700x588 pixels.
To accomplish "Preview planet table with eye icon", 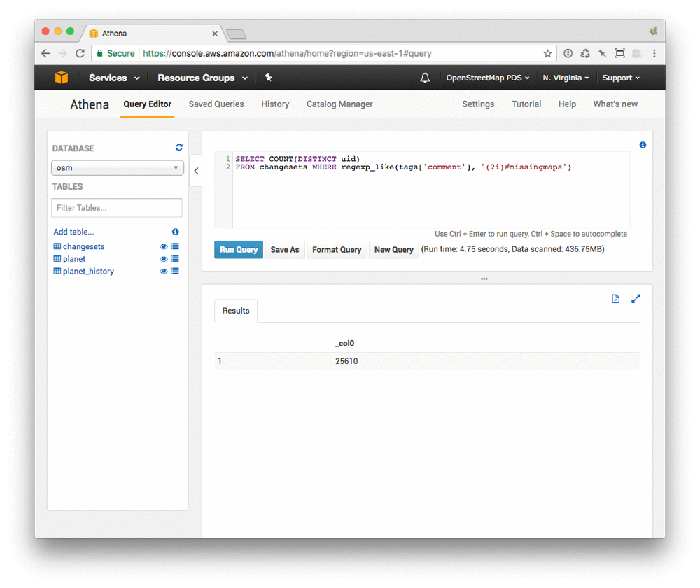I will 164,259.
